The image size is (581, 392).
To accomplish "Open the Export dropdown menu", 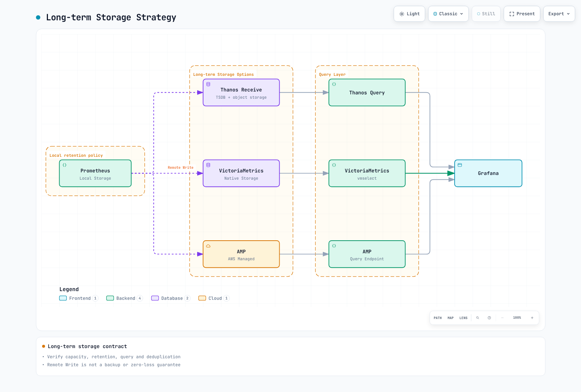I will 559,14.
